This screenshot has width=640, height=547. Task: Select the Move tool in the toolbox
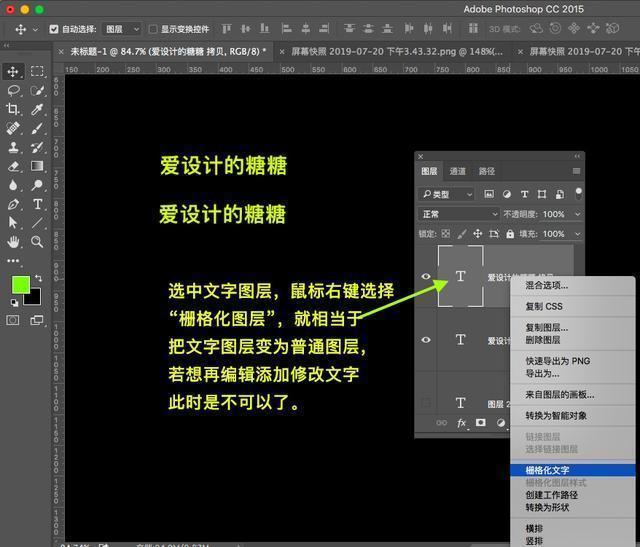coord(13,71)
